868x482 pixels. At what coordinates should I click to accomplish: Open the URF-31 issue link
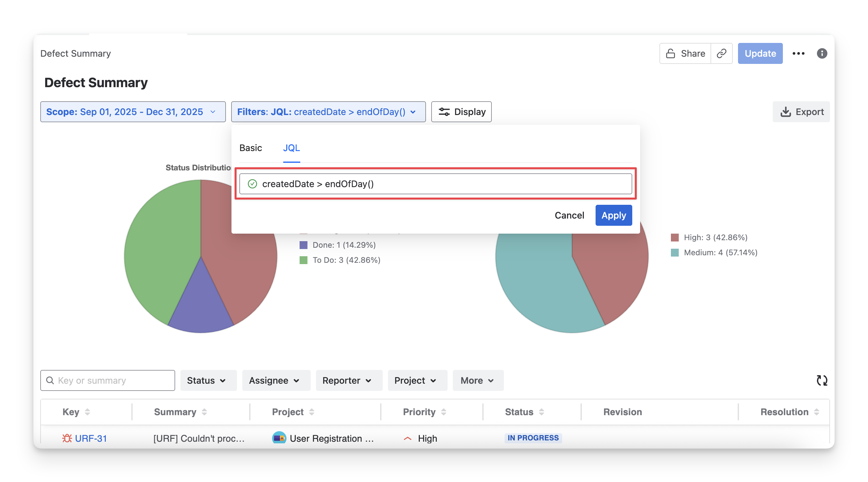click(x=91, y=438)
